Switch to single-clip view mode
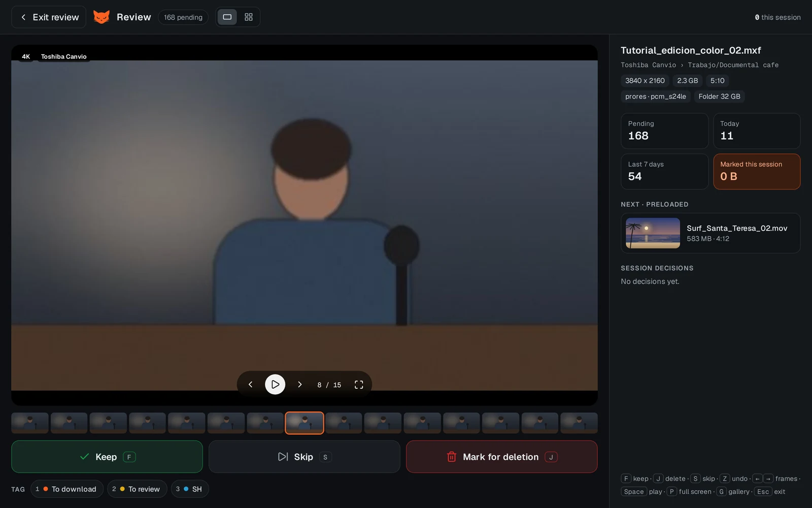812x508 pixels. (227, 17)
